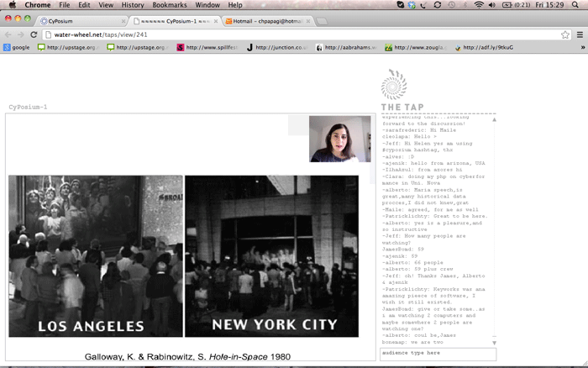Open the Bookmarks menu
588x368 pixels.
pyautogui.click(x=170, y=5)
